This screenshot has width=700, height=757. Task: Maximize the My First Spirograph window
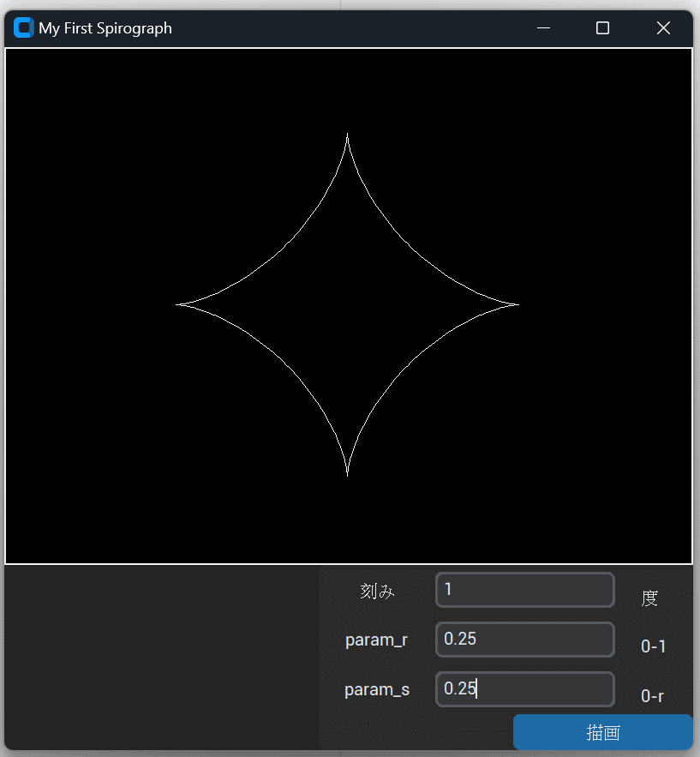tap(602, 28)
